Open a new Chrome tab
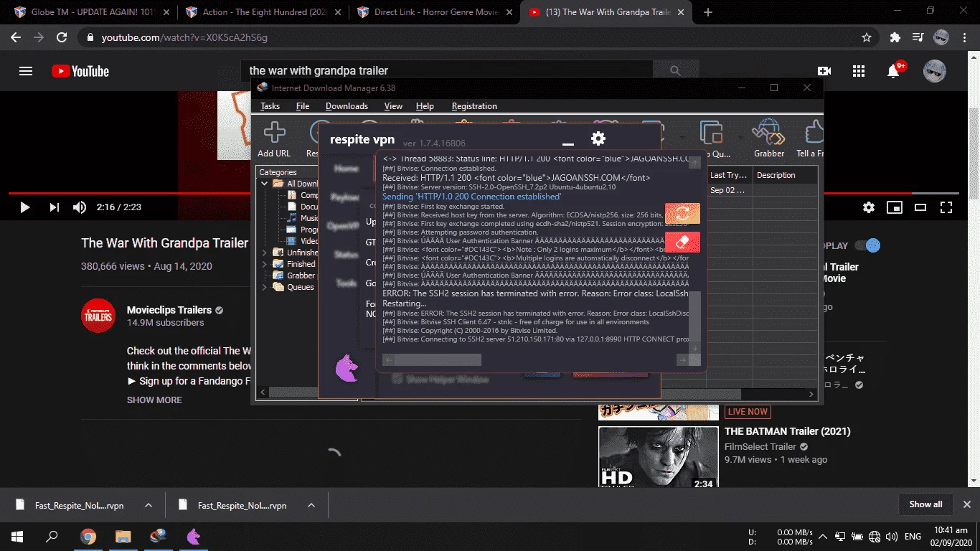The height and width of the screenshot is (551, 980). tap(708, 12)
